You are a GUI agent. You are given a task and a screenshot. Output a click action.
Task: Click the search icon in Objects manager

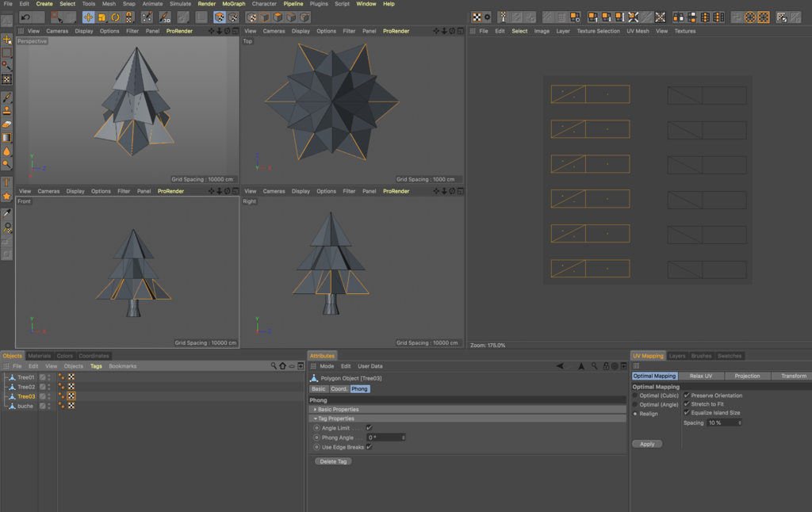[x=274, y=366]
